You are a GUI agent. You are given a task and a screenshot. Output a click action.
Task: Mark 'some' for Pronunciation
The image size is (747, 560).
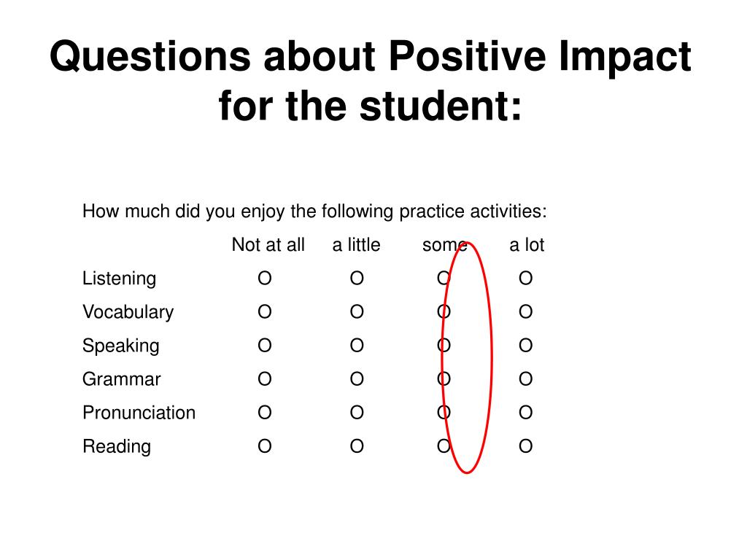point(444,413)
